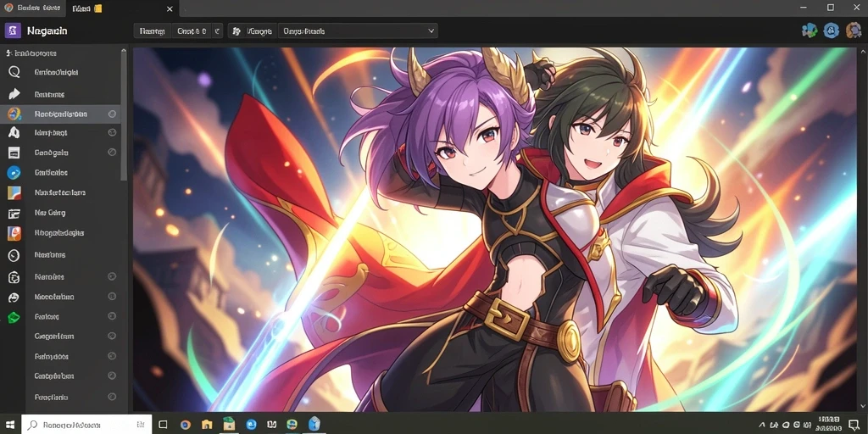
Task: Open the notification center speech-bubble icon
Action: (854, 425)
